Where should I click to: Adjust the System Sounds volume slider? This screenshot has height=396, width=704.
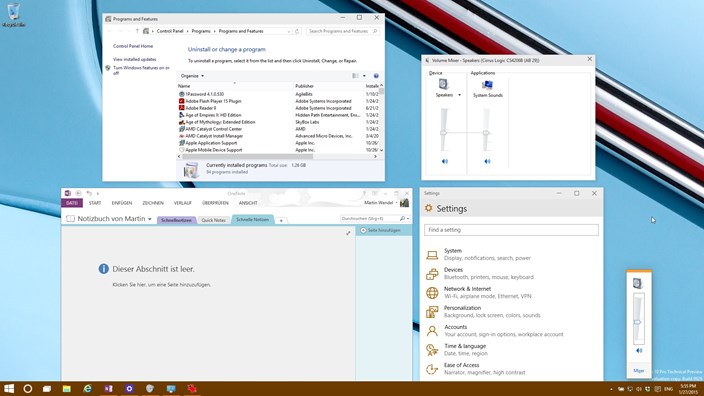click(x=486, y=132)
